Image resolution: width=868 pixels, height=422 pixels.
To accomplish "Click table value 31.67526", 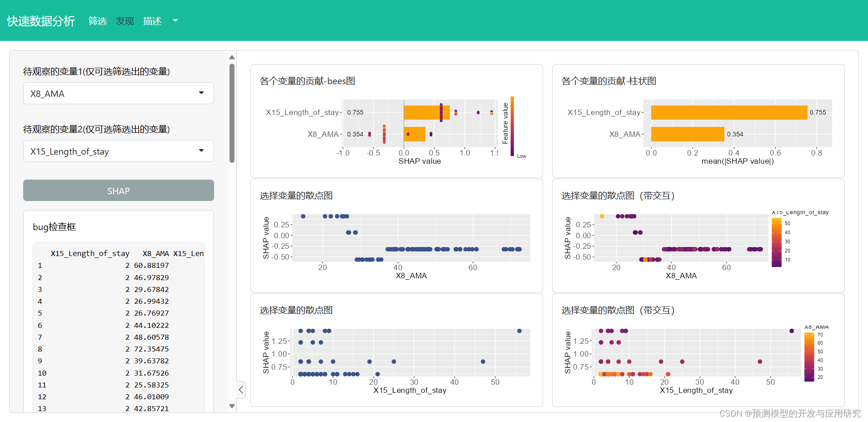I will pos(151,373).
